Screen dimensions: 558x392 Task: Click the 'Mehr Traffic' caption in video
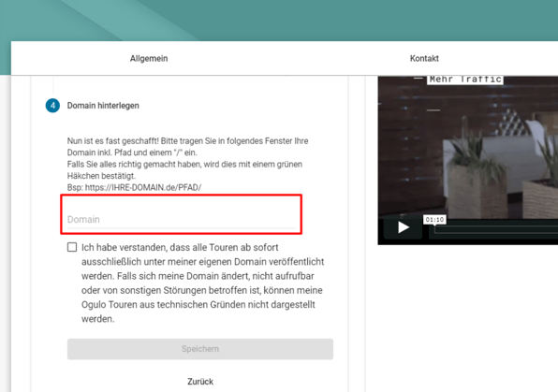(x=465, y=80)
